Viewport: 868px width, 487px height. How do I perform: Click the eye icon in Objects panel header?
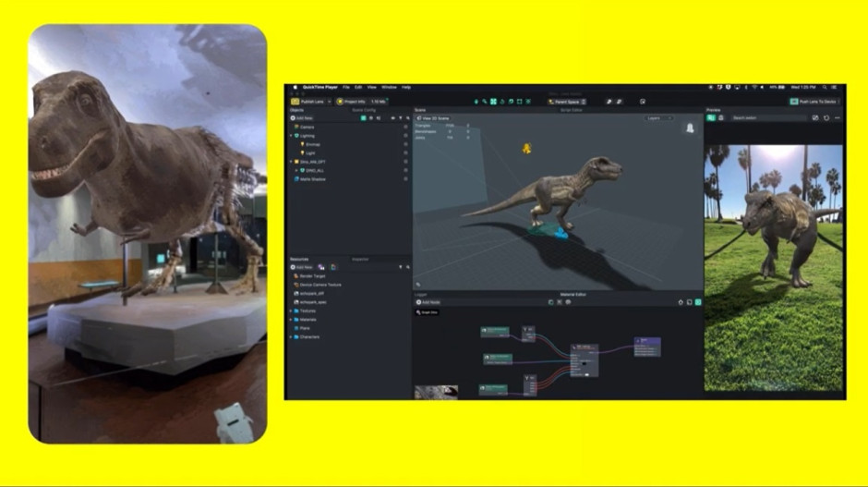[x=393, y=118]
